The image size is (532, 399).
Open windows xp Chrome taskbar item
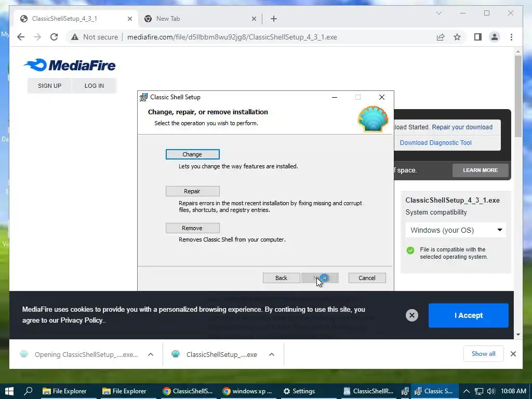(x=247, y=391)
